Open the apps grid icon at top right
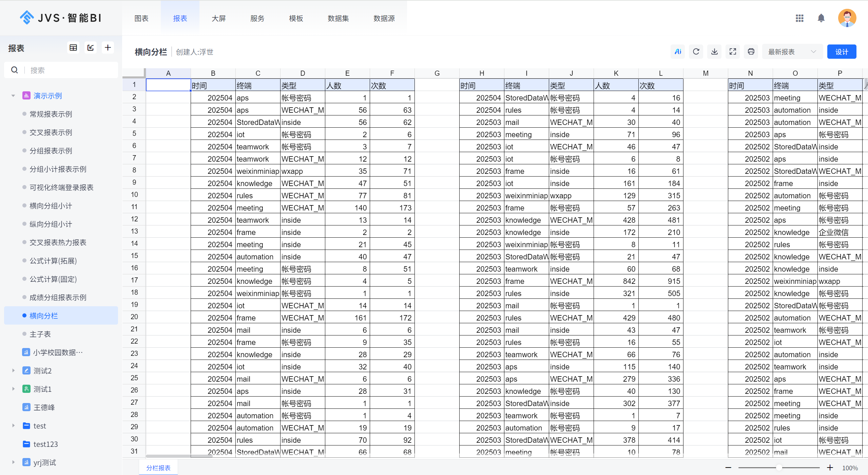Image resolution: width=868 pixels, height=475 pixels. tap(799, 18)
